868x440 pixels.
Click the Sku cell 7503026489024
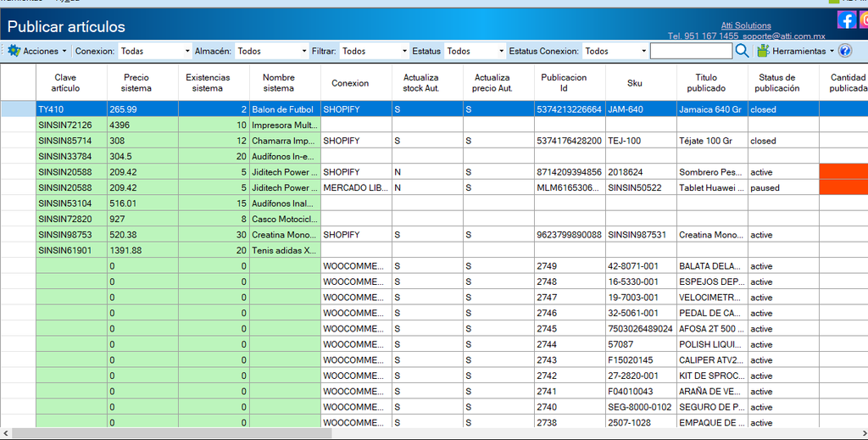(641, 328)
